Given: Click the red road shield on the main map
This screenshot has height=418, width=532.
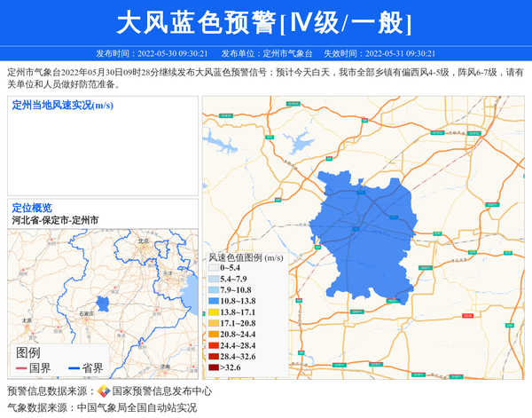Looking at the screenshot, I should (x=467, y=316).
